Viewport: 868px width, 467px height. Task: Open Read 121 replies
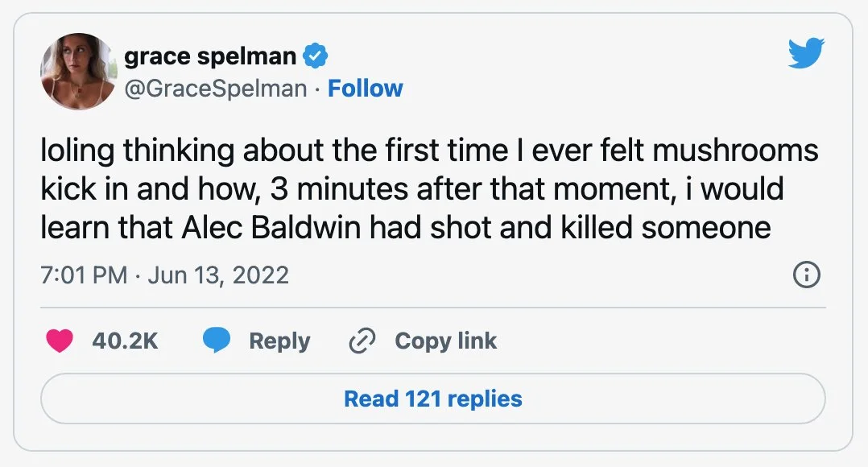coord(433,399)
